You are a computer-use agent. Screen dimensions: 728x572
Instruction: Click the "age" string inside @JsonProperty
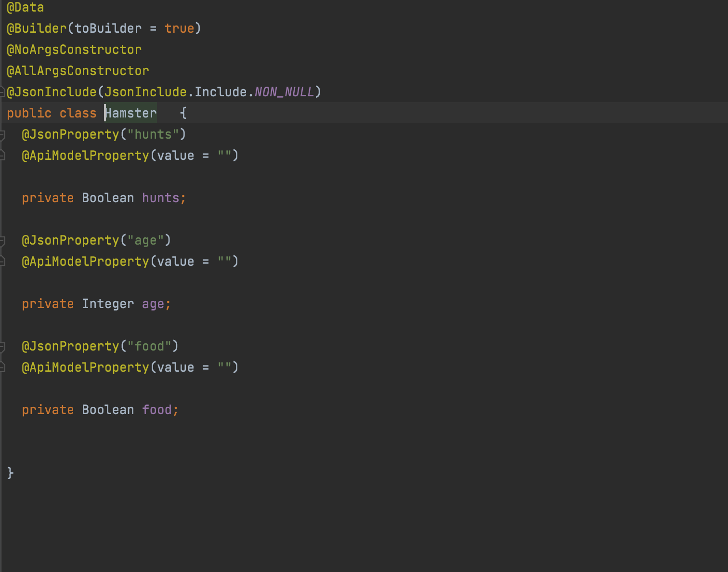pos(145,240)
